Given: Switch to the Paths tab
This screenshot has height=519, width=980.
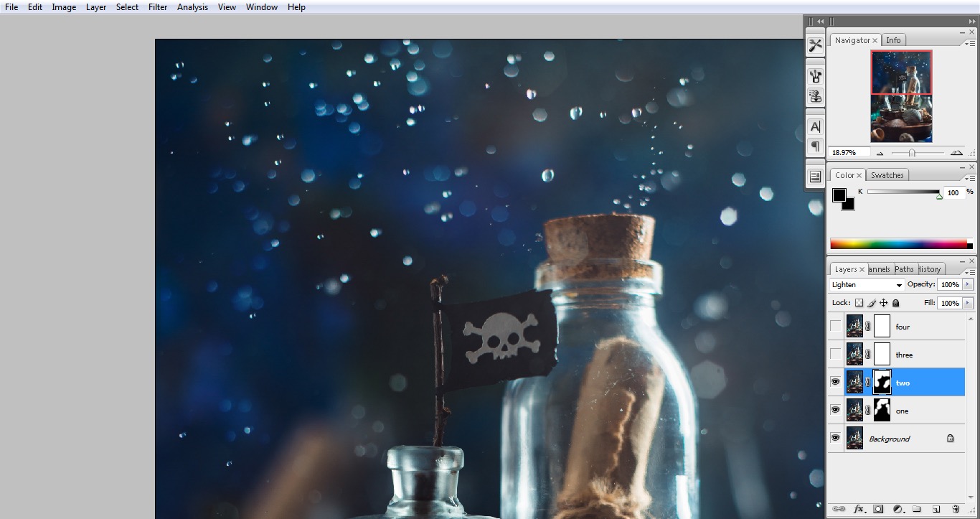Looking at the screenshot, I should 905,269.
